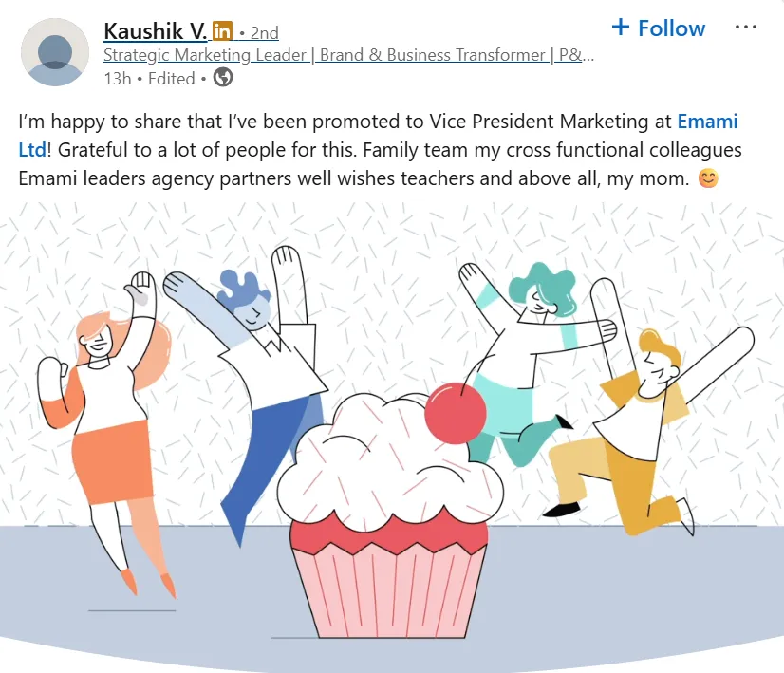Click the smiling emoji in post
Image resolution: width=784 pixels, height=673 pixels.
click(708, 178)
